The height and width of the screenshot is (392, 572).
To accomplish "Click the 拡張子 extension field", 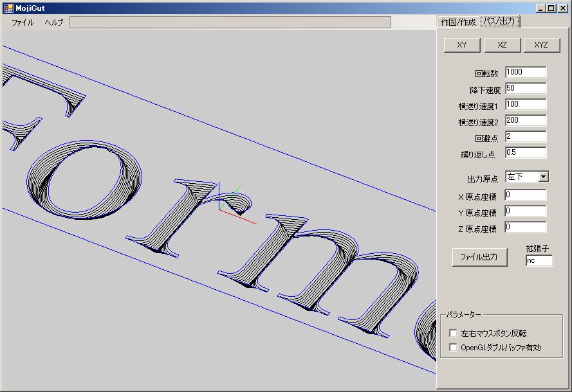I will point(539,260).
